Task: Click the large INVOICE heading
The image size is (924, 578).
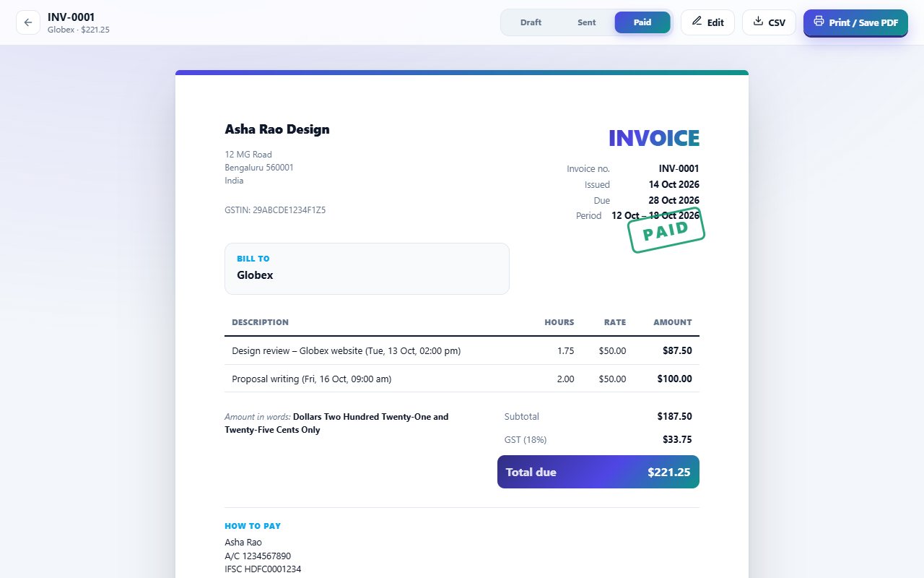Action: pos(654,138)
